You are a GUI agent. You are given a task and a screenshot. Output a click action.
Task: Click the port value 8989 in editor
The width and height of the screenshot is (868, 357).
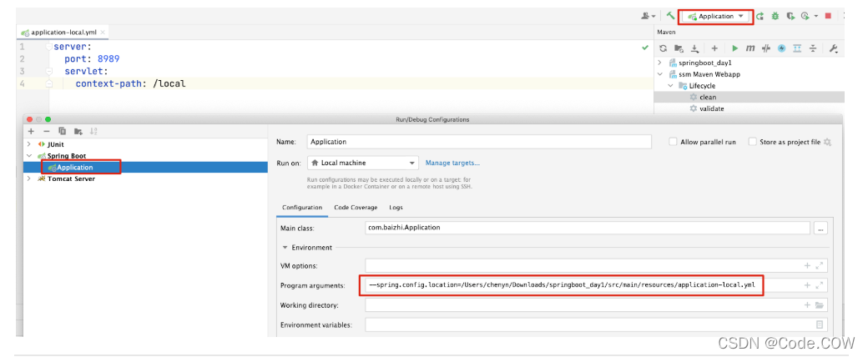click(x=107, y=59)
